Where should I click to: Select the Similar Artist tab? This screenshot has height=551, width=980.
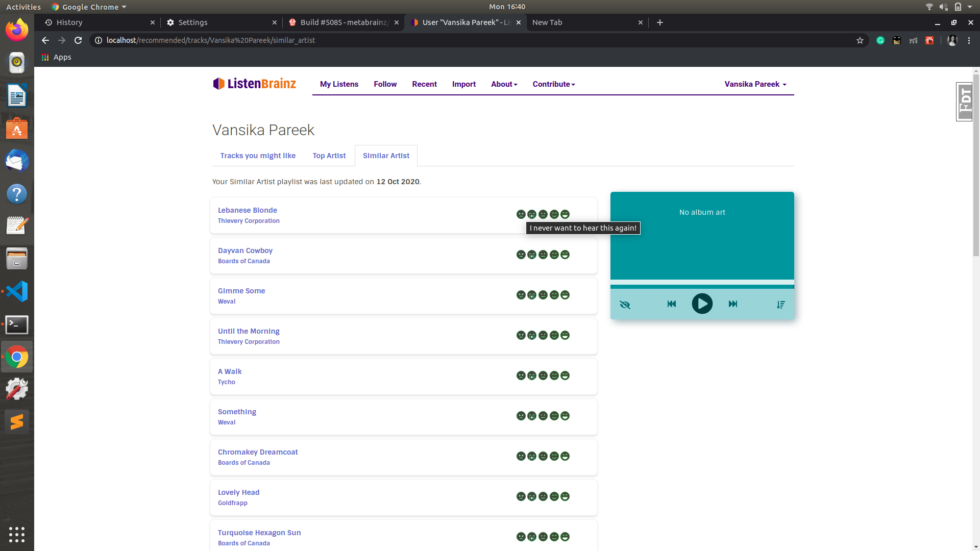(x=386, y=156)
